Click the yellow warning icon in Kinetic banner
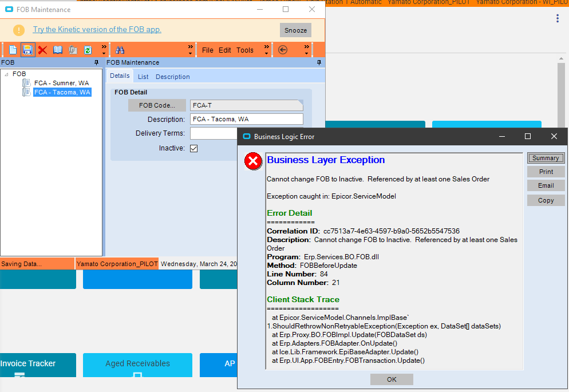Screen dimensions: 569x392 [x=19, y=30]
